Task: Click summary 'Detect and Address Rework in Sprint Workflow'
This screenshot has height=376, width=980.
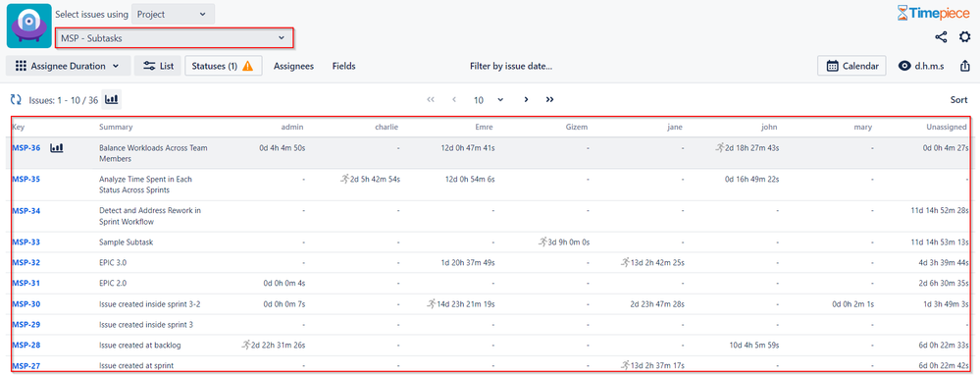Action: point(150,216)
